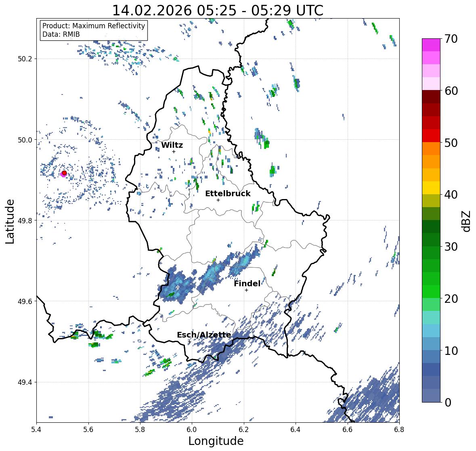Click the red dot radar marker
Image resolution: width=476 pixels, height=451 pixels.
pos(64,173)
